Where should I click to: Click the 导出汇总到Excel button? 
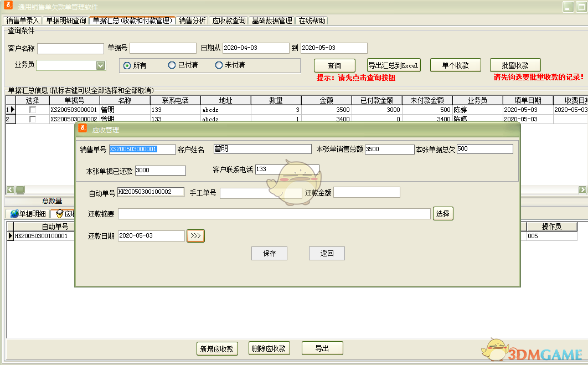[x=394, y=64]
